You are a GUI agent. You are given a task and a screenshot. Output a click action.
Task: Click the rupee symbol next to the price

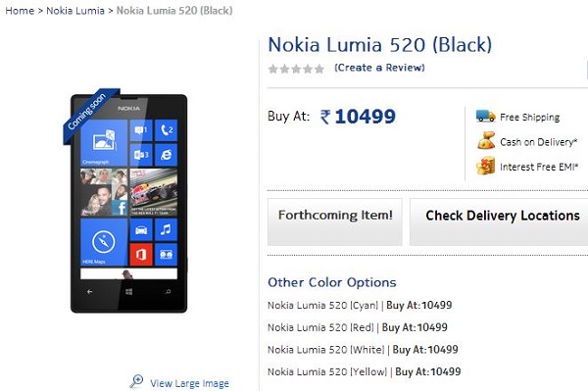(325, 117)
